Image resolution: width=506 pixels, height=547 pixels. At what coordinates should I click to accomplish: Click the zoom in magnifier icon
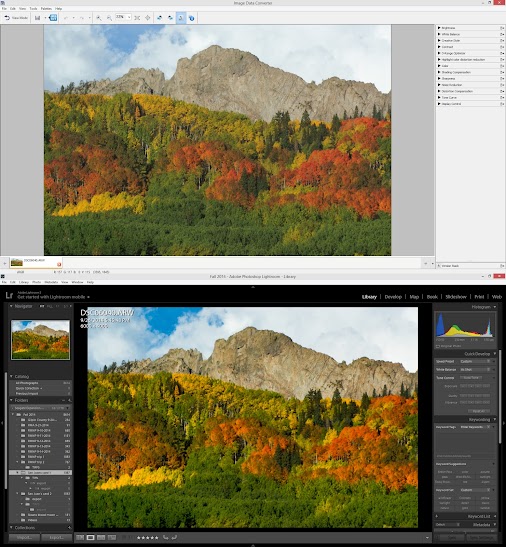99,18
